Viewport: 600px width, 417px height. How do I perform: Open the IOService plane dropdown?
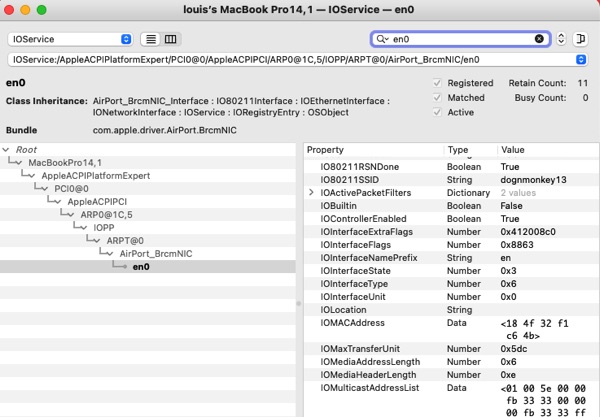[x=70, y=39]
